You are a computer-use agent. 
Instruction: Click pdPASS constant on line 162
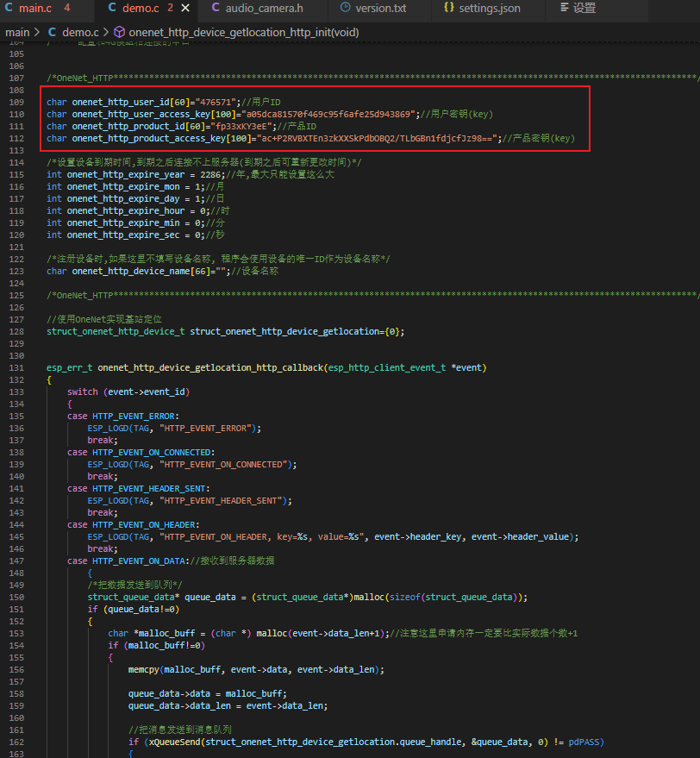[584, 742]
